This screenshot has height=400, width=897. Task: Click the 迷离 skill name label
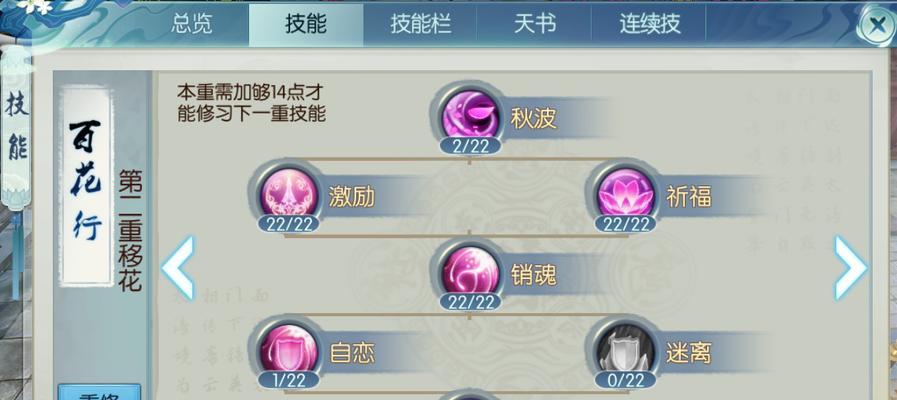pos(688,354)
